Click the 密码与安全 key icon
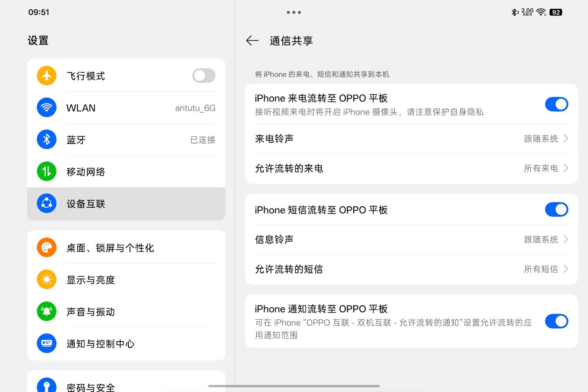Viewport: 588px width, 392px height. pos(46,384)
